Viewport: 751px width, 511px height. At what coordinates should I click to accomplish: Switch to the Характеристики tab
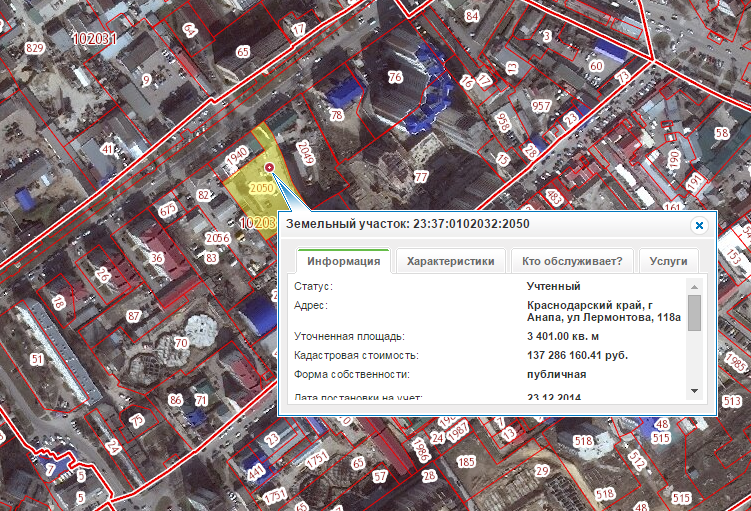pyautogui.click(x=450, y=261)
